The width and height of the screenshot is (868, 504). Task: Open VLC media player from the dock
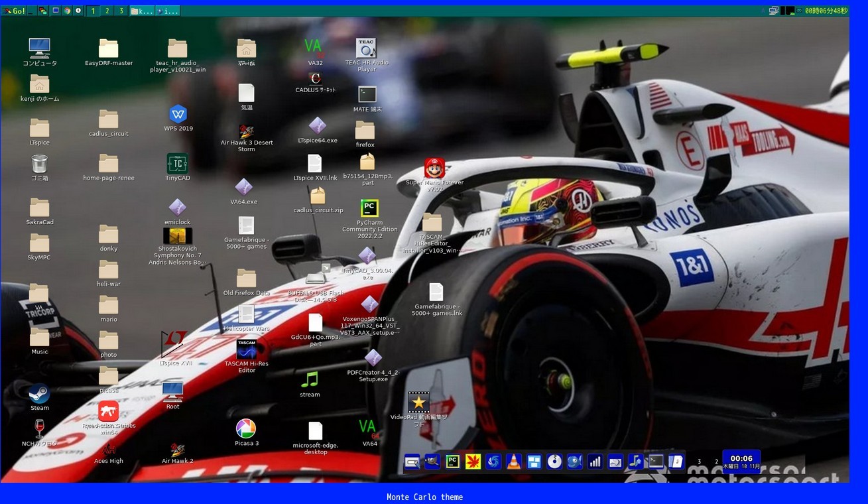pyautogui.click(x=514, y=462)
